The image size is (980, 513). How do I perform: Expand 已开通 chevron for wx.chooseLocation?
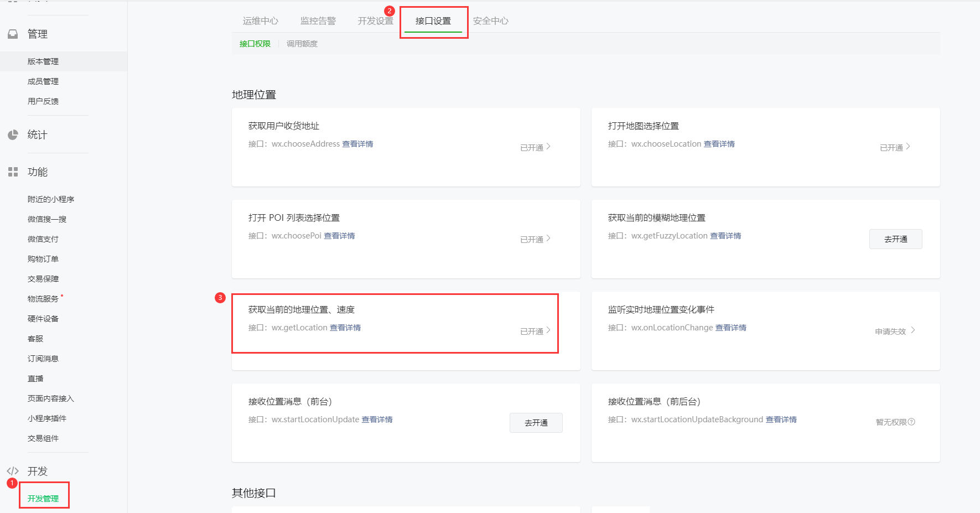908,147
